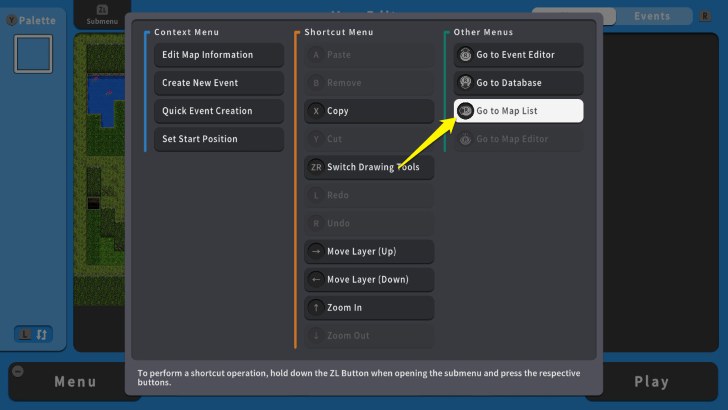Select Edit Map Information
Screen dimensions: 728x410
pos(218,55)
